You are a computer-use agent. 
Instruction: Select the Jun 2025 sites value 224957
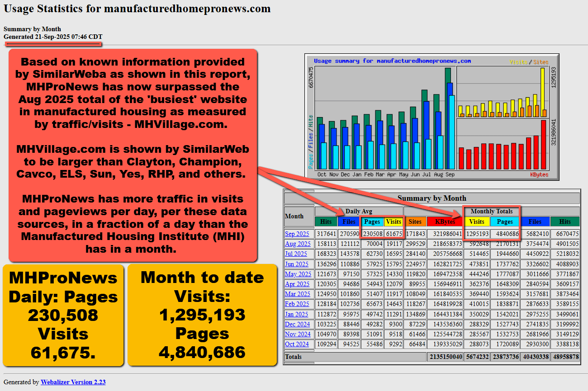pos(415,264)
